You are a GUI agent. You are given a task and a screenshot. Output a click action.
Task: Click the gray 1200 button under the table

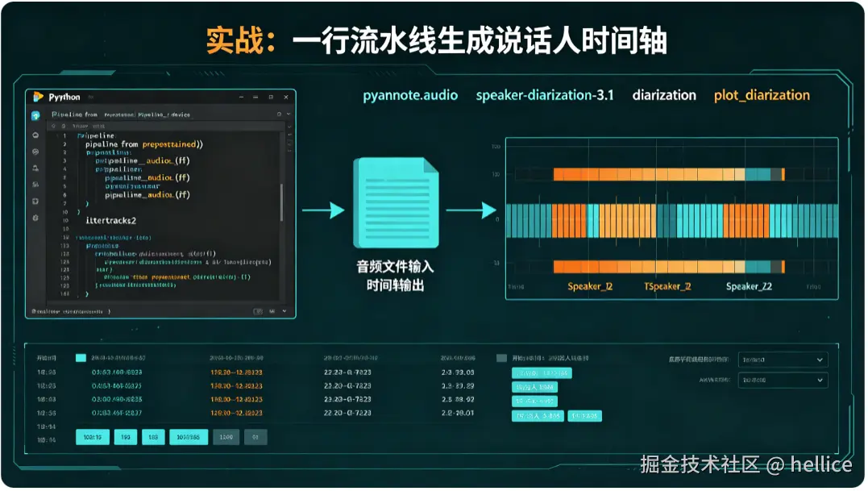coord(226,437)
